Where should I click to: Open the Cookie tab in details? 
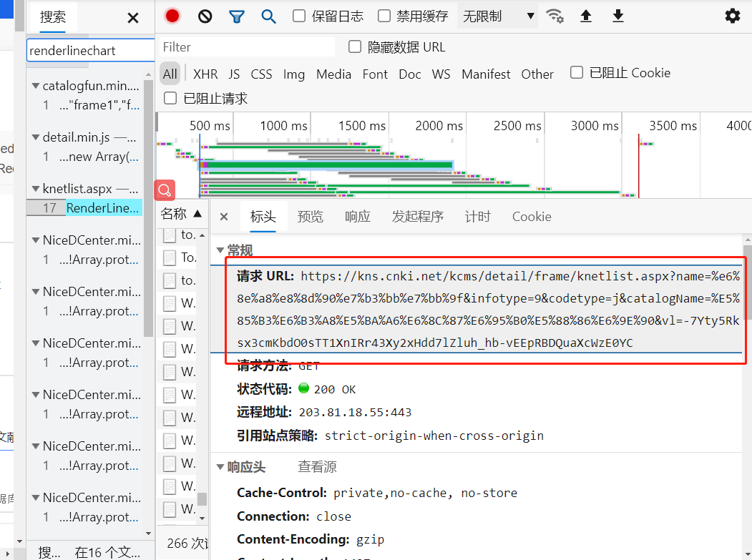(532, 217)
